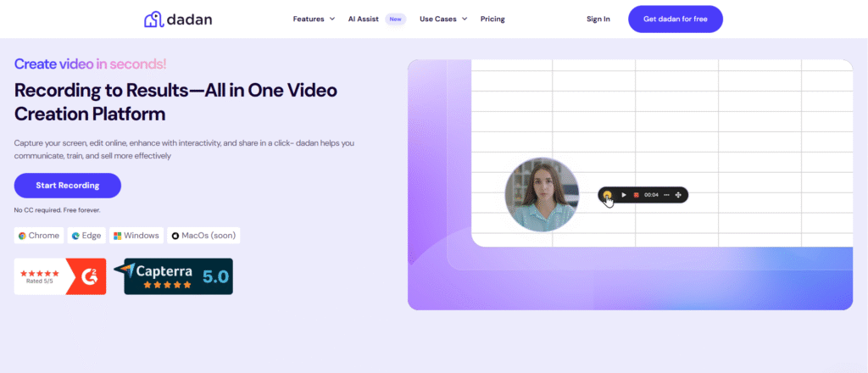Viewport: 868px width, 373px height.
Task: Click the MacOs logo icon
Action: pyautogui.click(x=175, y=236)
